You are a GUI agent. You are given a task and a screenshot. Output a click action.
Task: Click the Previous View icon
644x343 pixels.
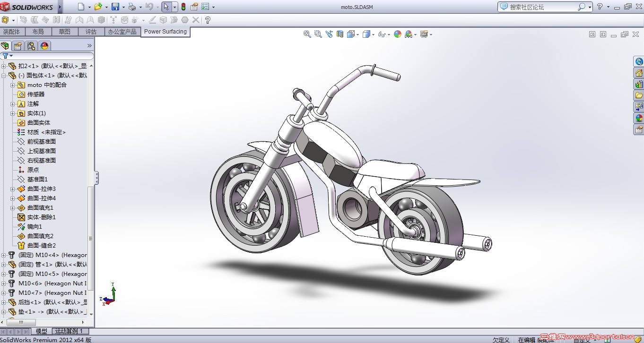tap(329, 34)
